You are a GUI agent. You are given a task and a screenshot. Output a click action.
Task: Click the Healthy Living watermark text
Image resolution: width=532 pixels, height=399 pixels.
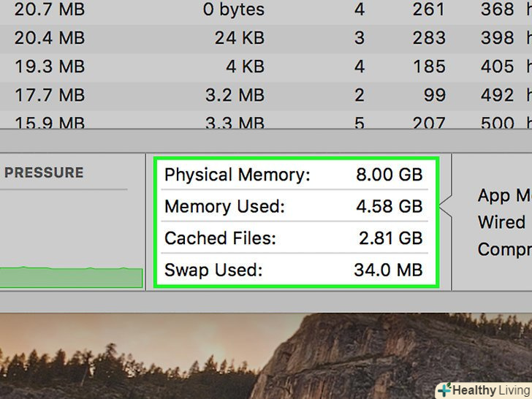click(491, 390)
